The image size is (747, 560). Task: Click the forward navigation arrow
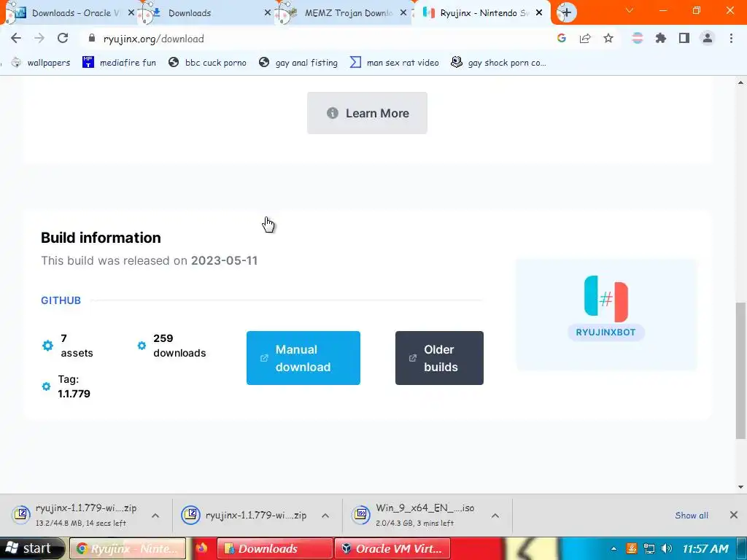pos(39,39)
